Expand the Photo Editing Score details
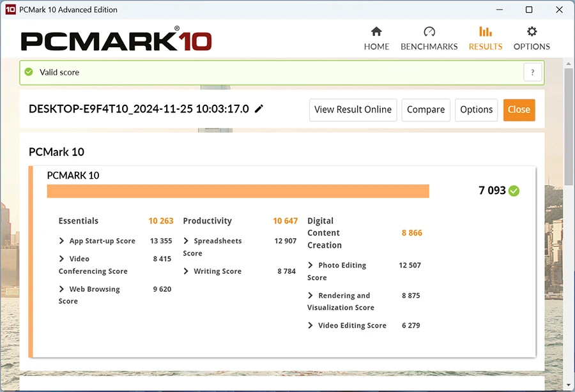 click(311, 265)
